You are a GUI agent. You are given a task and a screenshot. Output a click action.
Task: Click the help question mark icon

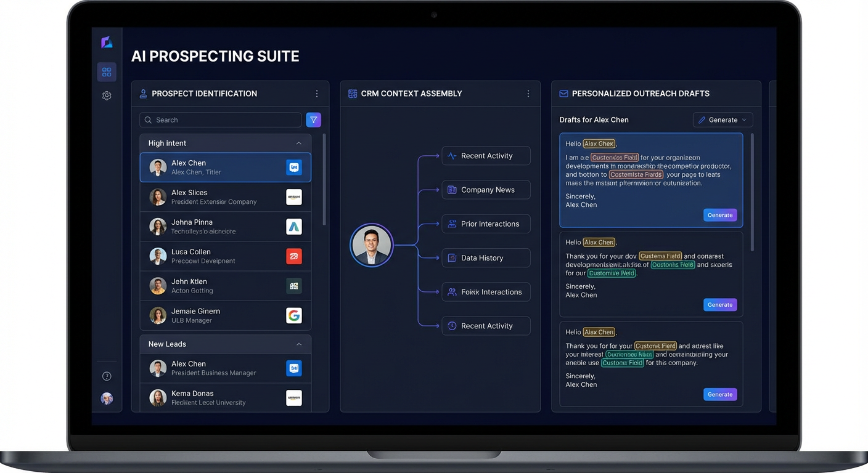[x=107, y=376]
